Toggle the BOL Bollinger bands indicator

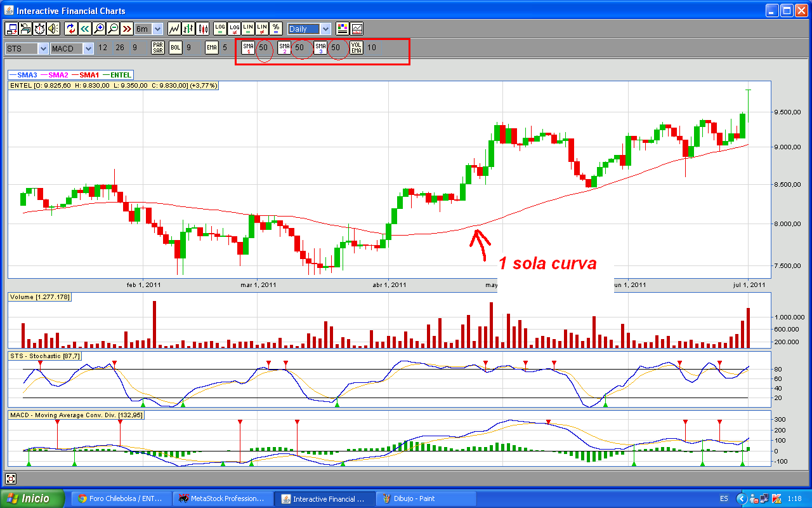pyautogui.click(x=176, y=48)
